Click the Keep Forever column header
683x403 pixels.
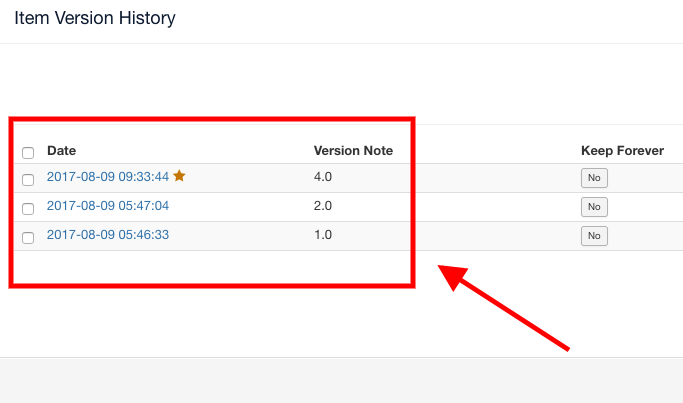pos(622,151)
